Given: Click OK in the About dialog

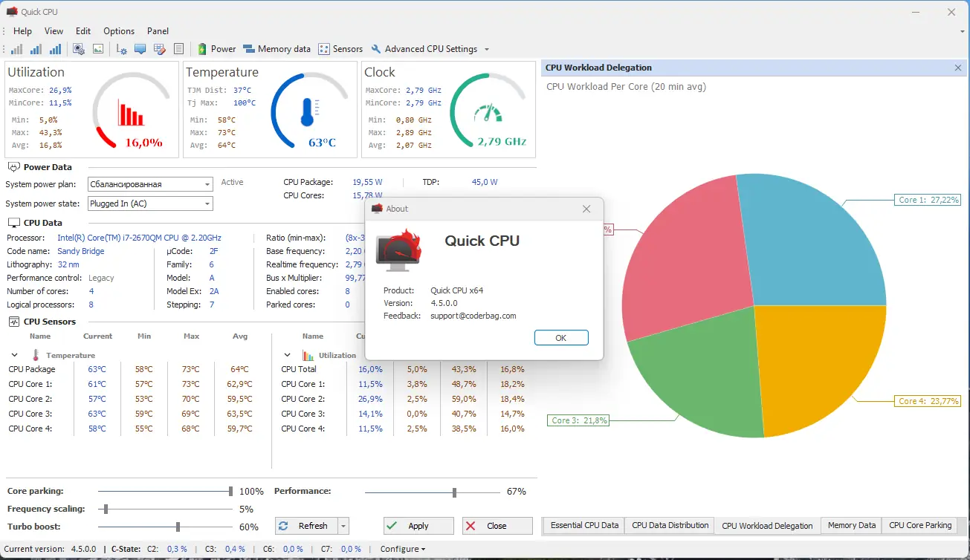Looking at the screenshot, I should pos(561,338).
